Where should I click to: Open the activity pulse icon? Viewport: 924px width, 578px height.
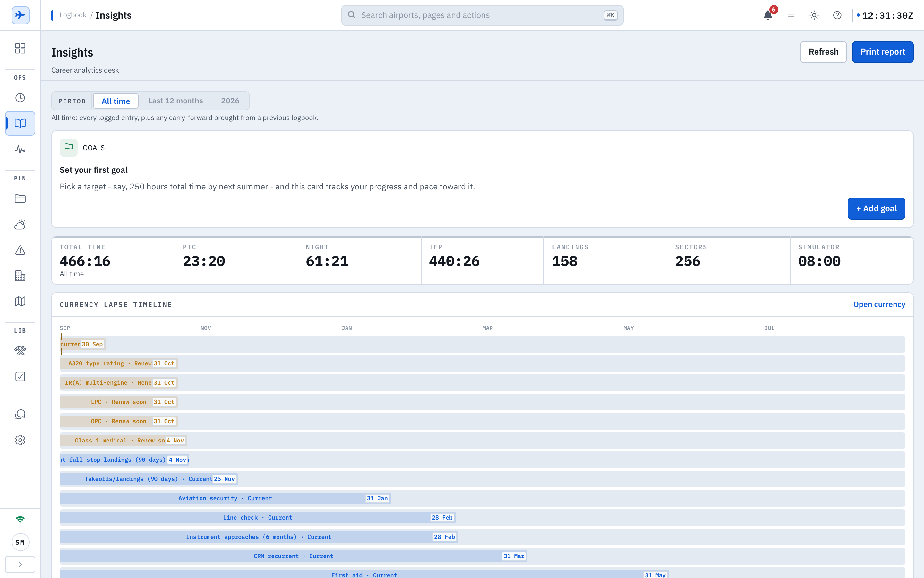point(20,149)
